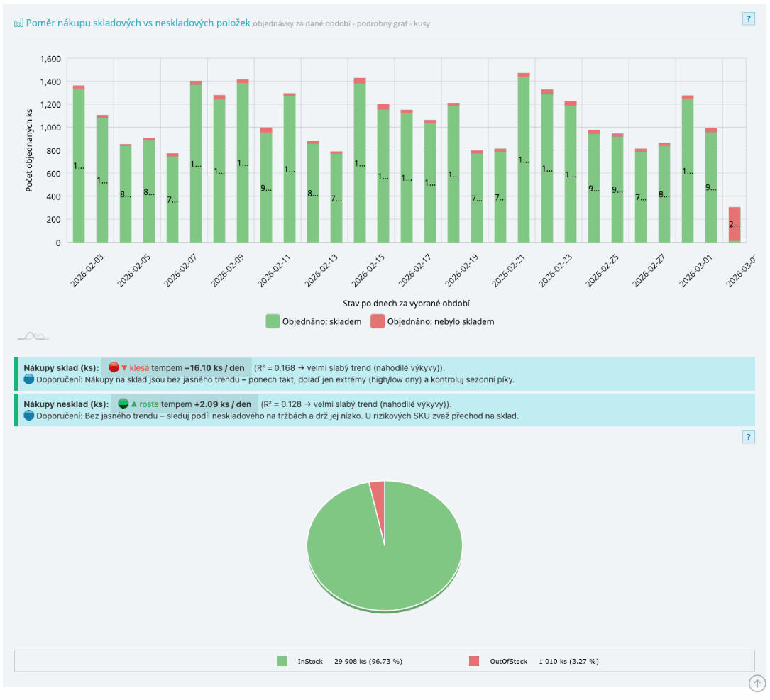Toggle the OutOfStock series in the pie legend

(x=497, y=661)
